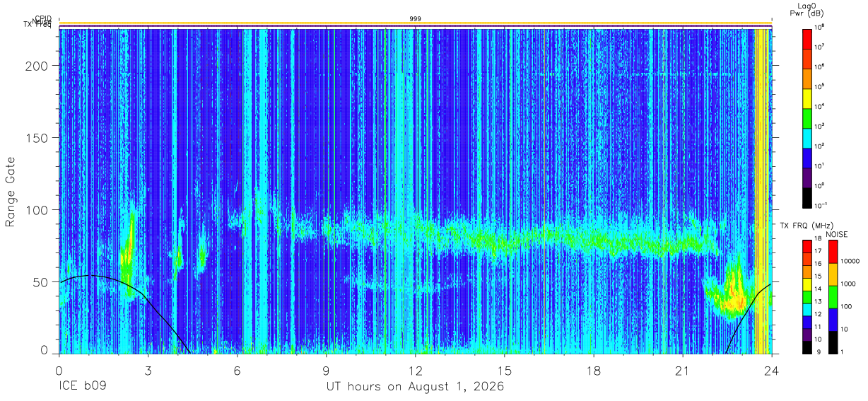868x401 pixels.
Task: Click the orange CPID bar above the plot
Action: [x=415, y=23]
